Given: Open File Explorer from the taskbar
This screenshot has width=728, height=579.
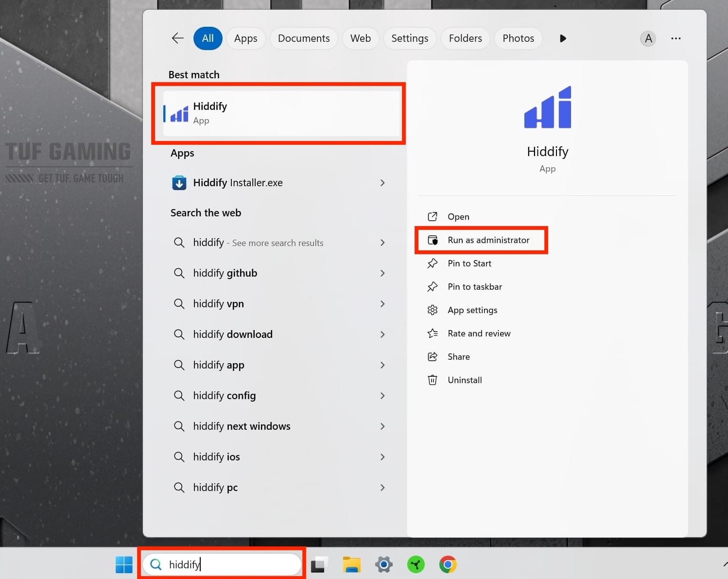Looking at the screenshot, I should (351, 564).
